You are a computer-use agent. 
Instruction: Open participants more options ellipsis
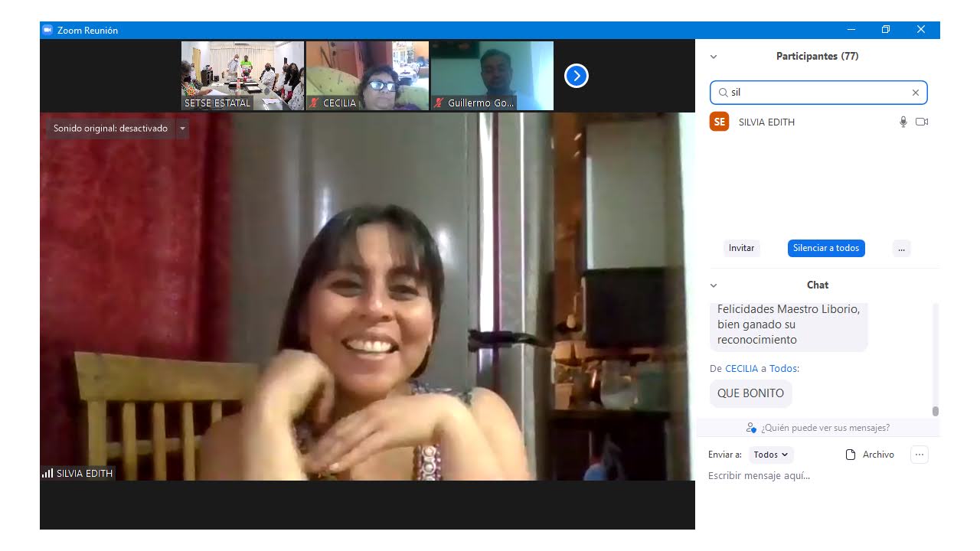tap(902, 248)
